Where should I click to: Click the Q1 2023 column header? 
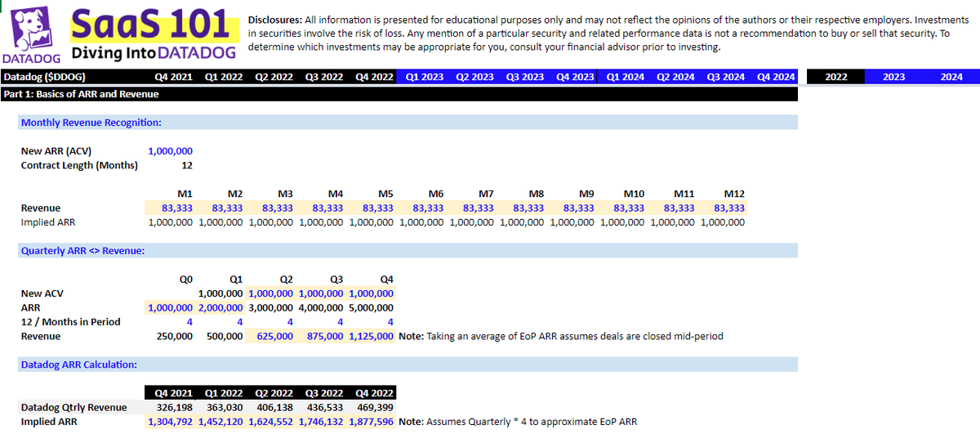[424, 77]
